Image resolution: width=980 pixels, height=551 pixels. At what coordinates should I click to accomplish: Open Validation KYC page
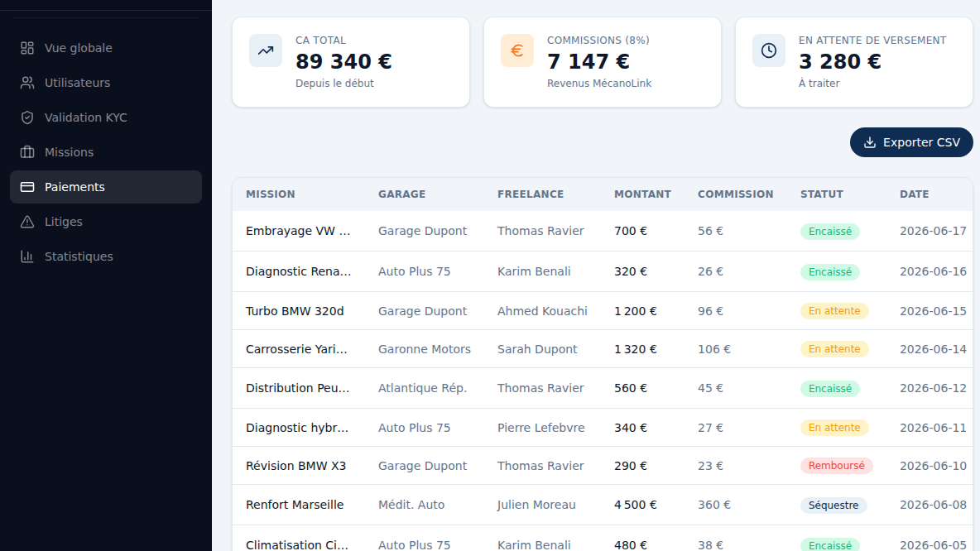coord(106,117)
